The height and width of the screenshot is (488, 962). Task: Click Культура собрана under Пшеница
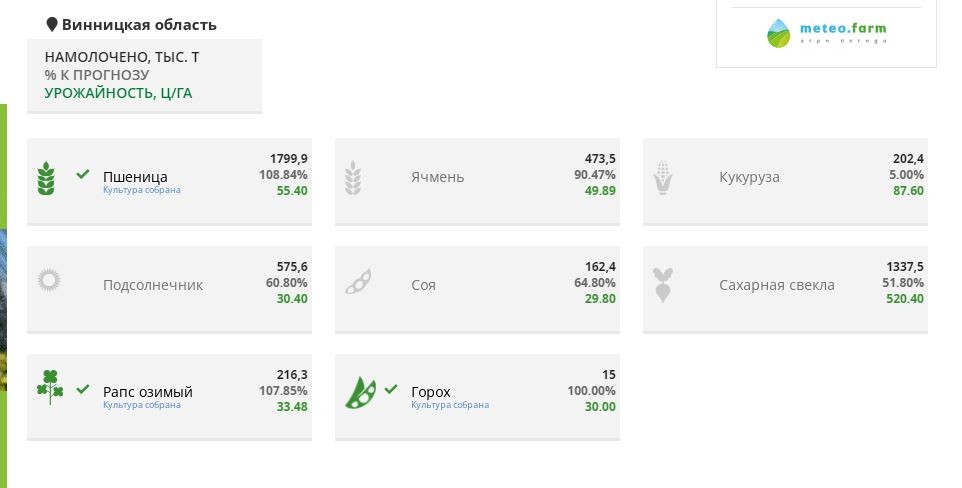(x=142, y=190)
